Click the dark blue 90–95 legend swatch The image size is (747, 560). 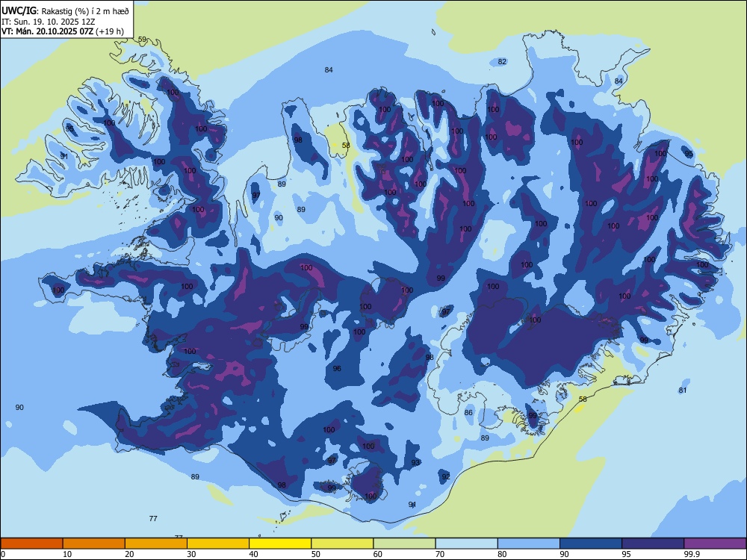[x=591, y=544]
